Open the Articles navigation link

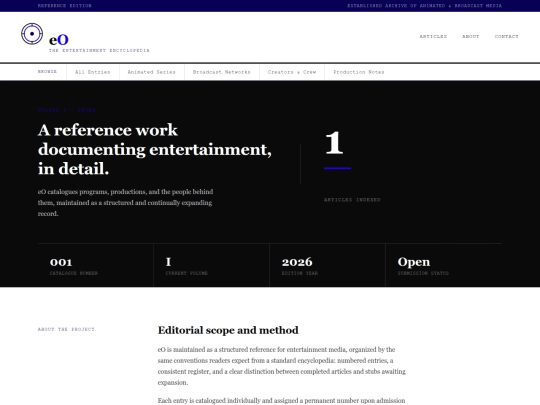[x=433, y=37]
